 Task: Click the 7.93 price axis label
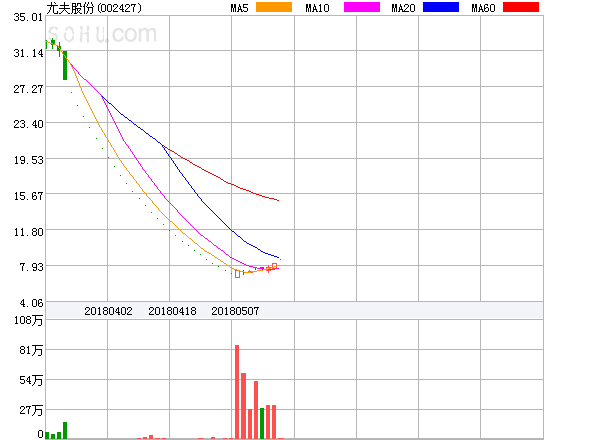31,267
